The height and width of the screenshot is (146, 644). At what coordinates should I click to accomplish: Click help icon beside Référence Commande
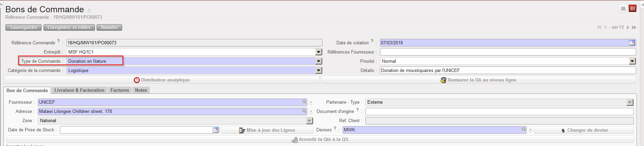(x=58, y=41)
